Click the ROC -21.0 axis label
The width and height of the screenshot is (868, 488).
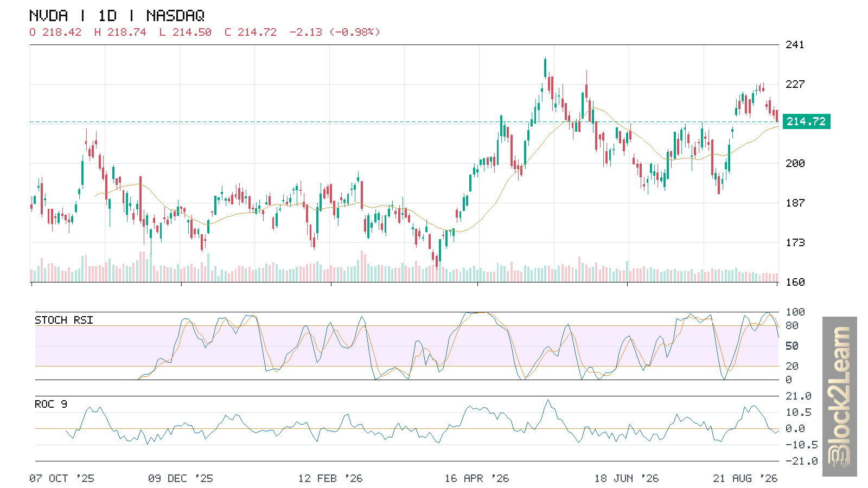coord(801,461)
